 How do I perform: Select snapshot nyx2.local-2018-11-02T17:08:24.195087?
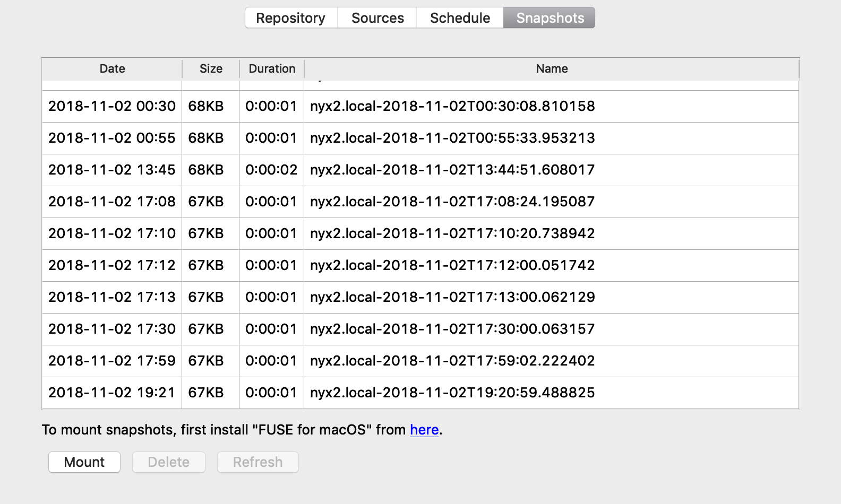(x=452, y=202)
